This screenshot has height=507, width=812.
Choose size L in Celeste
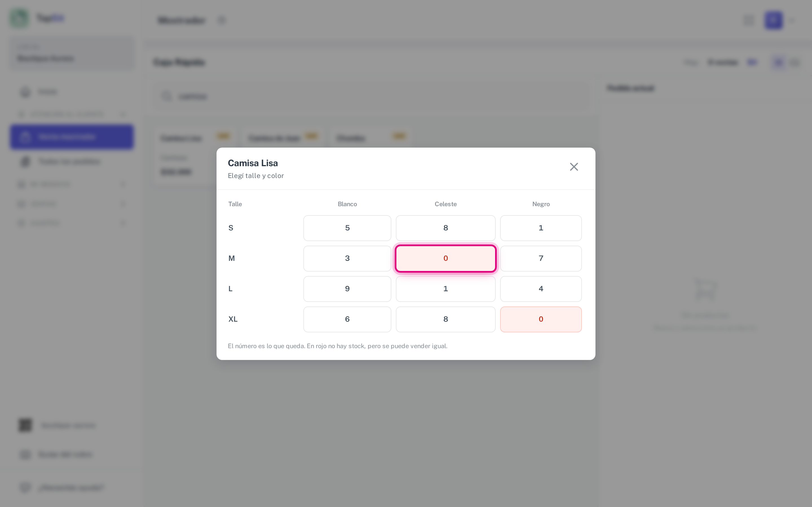(x=445, y=289)
